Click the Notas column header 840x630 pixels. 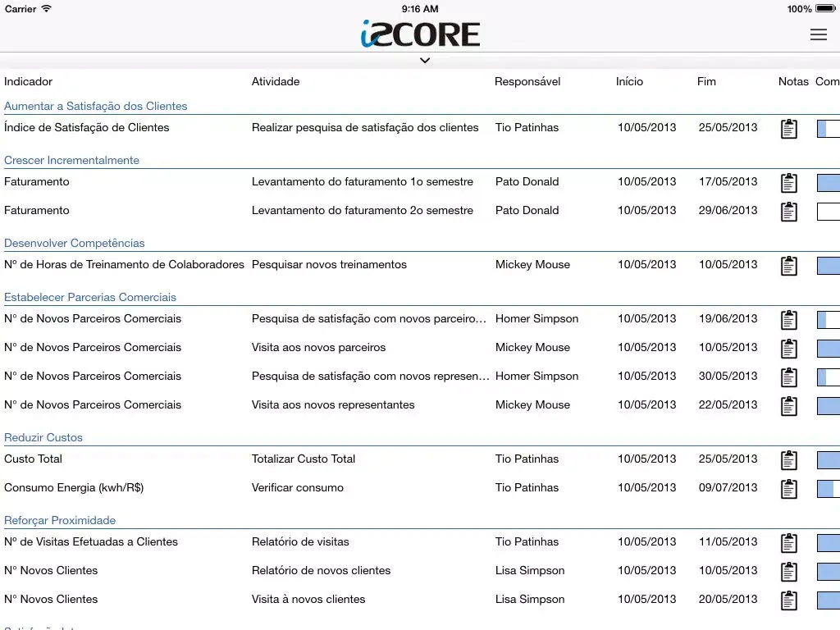point(793,81)
